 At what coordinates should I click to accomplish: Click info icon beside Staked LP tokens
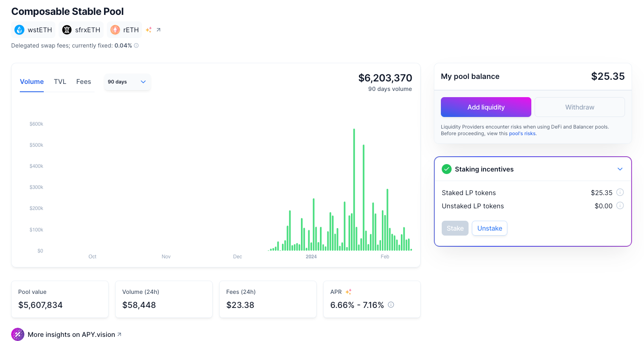(620, 192)
